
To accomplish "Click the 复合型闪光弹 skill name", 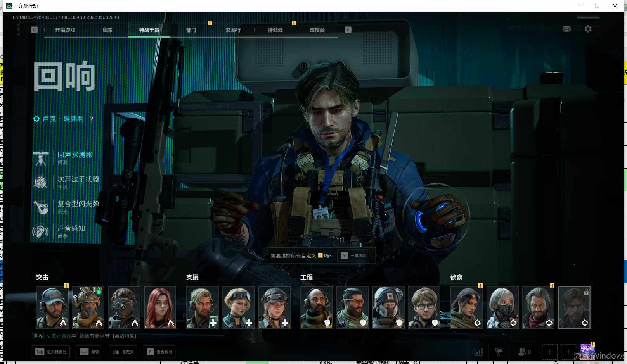I will 78,204.
